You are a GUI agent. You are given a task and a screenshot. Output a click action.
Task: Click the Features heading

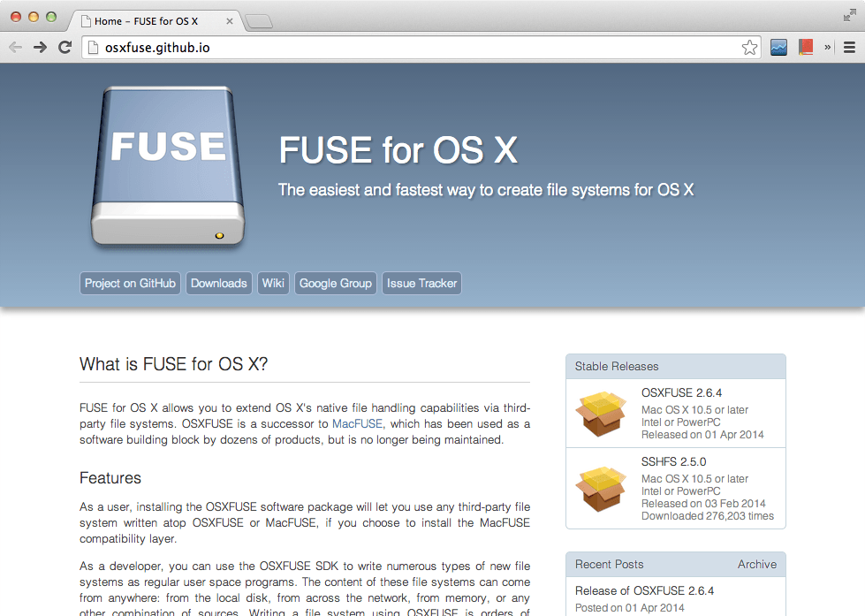[110, 478]
